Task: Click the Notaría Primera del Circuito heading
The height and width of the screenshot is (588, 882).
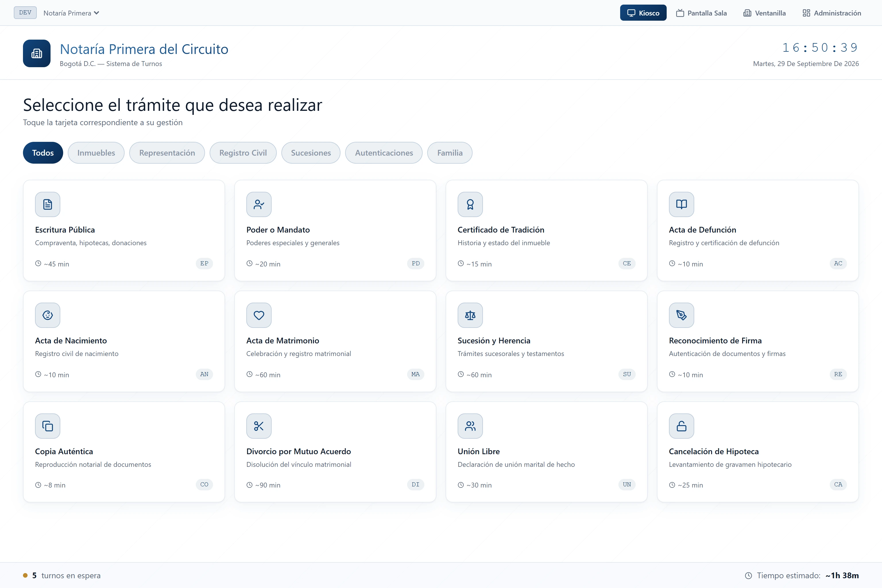Action: (144, 49)
